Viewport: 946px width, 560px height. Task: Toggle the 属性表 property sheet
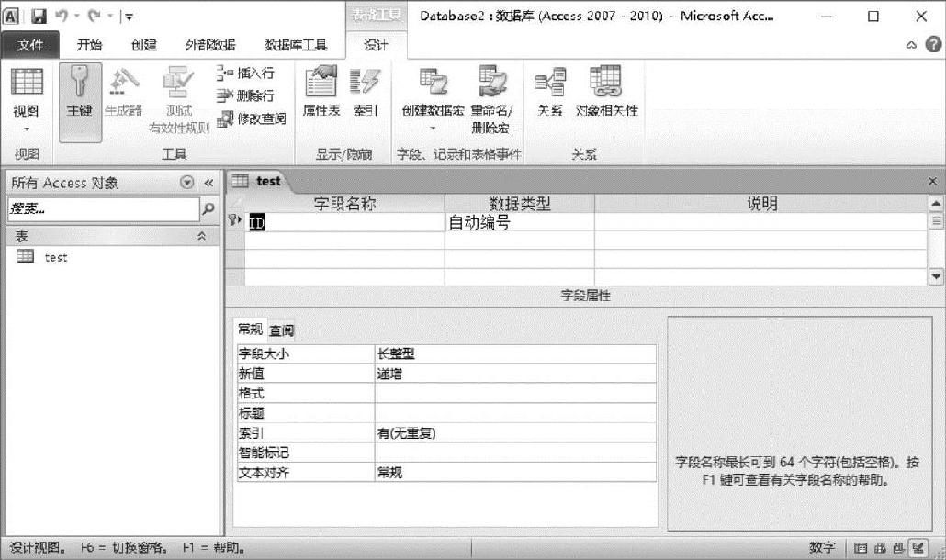point(321,92)
